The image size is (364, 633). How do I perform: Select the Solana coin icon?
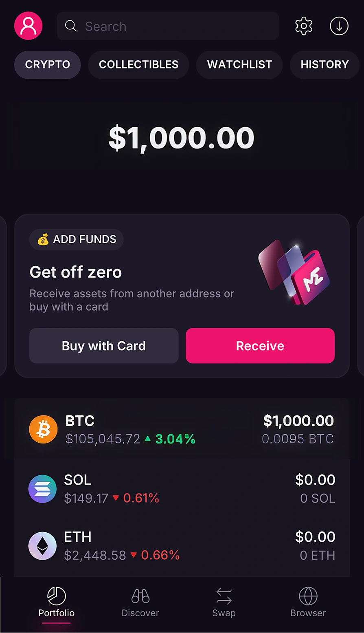42,489
